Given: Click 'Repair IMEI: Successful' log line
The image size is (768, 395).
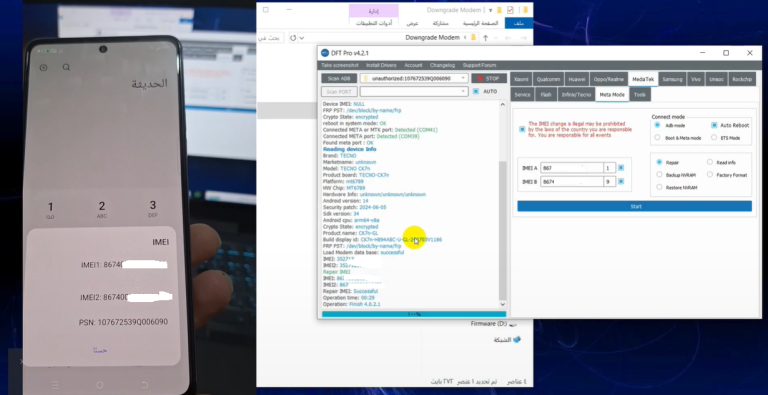Looking at the screenshot, I should 350,291.
